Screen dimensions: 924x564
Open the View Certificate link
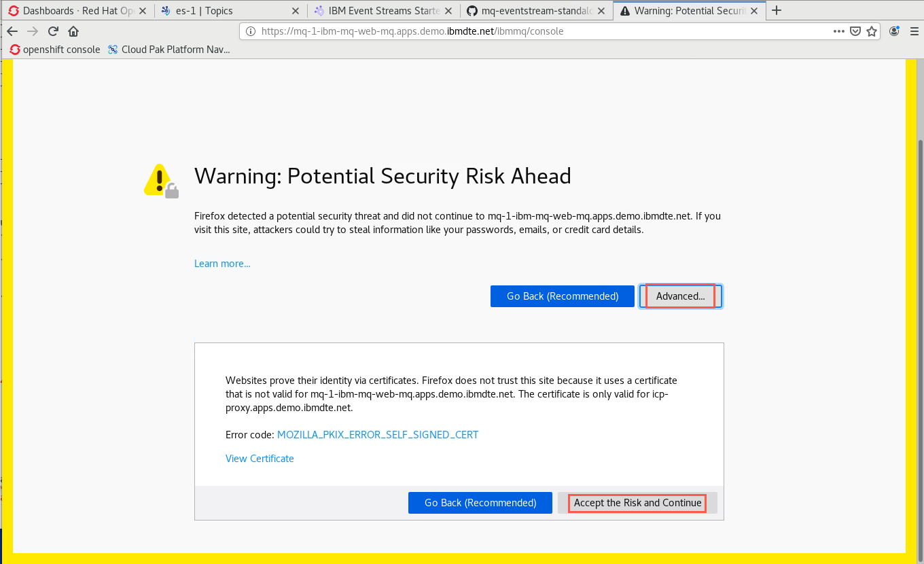[260, 459]
